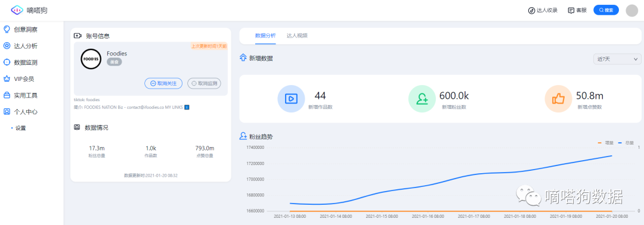Click the 1.0k 作品数 value
The height and width of the screenshot is (225, 644).
tap(151, 148)
